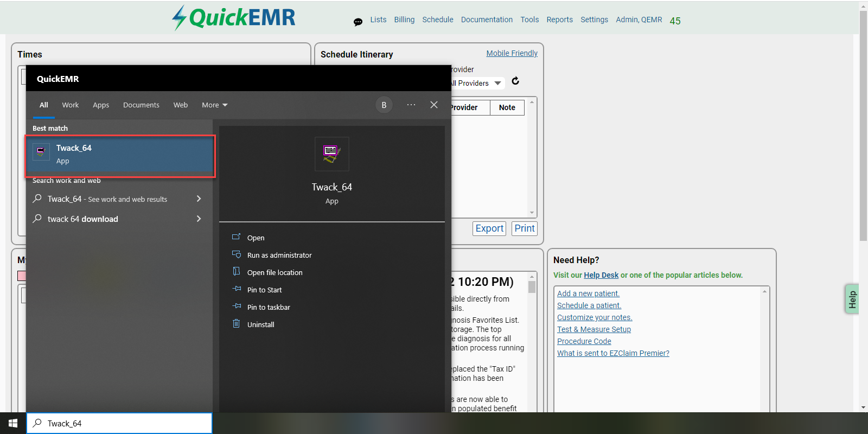868x434 pixels.
Task: Click the QuickEMR lightning bolt logo
Action: click(x=179, y=18)
